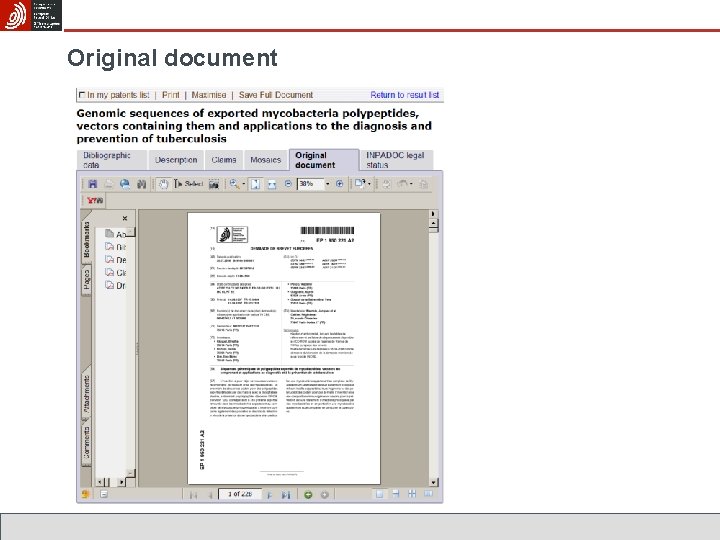The height and width of the screenshot is (540, 720).
Task: Click the greyed last icon in the toolbar
Action: coord(423,184)
